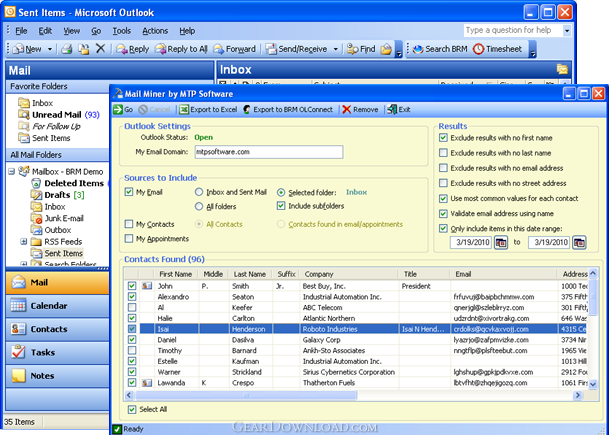Select Unread Mail in Favorite Folders
Viewport: 610px width, 435px height.
pos(57,115)
